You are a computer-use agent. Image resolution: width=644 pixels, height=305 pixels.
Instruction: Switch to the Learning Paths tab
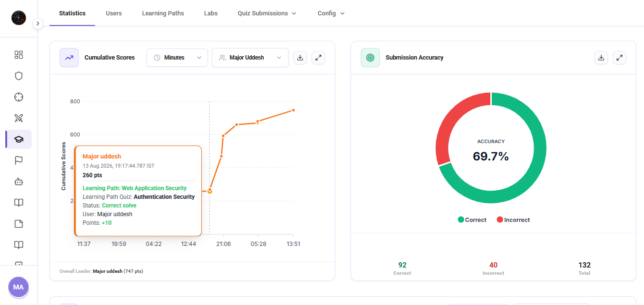click(x=163, y=13)
